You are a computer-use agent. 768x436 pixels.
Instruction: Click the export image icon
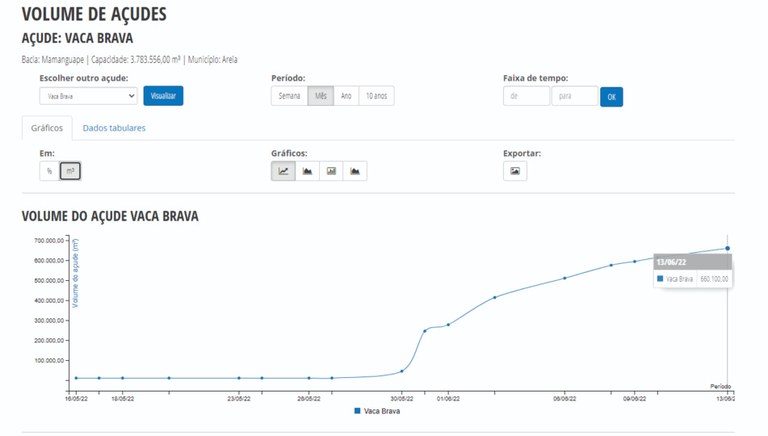pyautogui.click(x=515, y=171)
